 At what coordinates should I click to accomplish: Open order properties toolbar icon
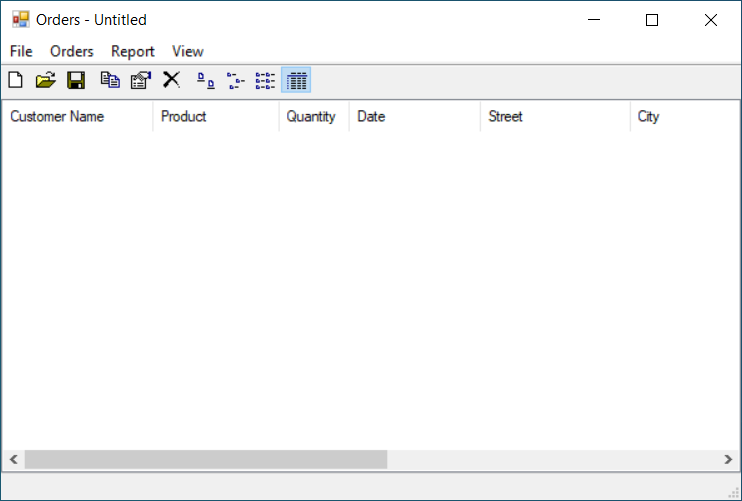click(141, 80)
